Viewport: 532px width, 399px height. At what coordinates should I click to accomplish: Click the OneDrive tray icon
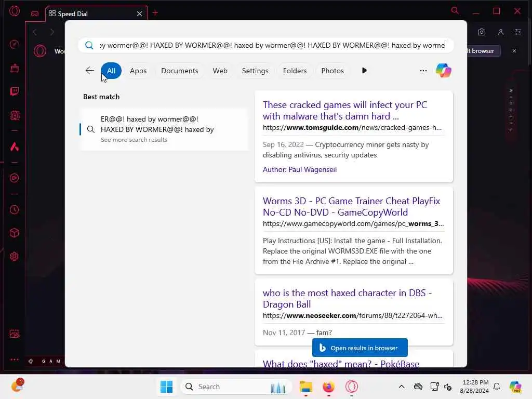coord(418,387)
